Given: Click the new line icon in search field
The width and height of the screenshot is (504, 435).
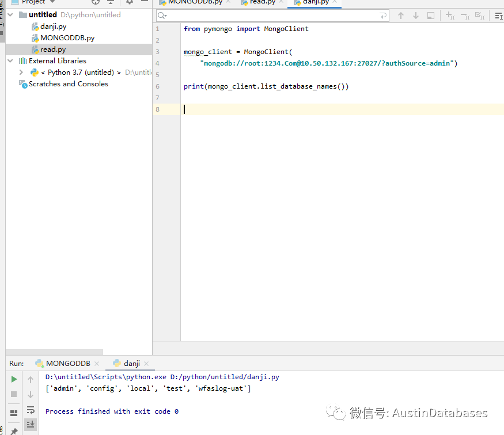Looking at the screenshot, I should click(383, 16).
